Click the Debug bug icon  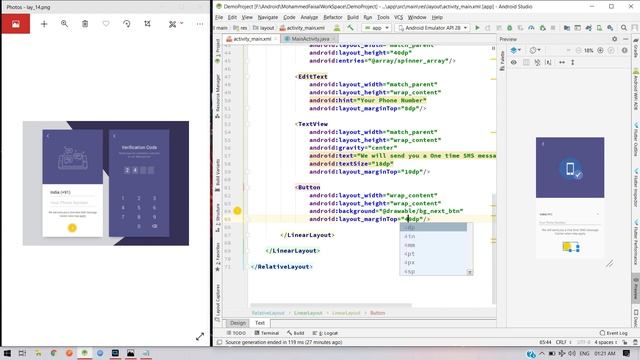tap(509, 28)
